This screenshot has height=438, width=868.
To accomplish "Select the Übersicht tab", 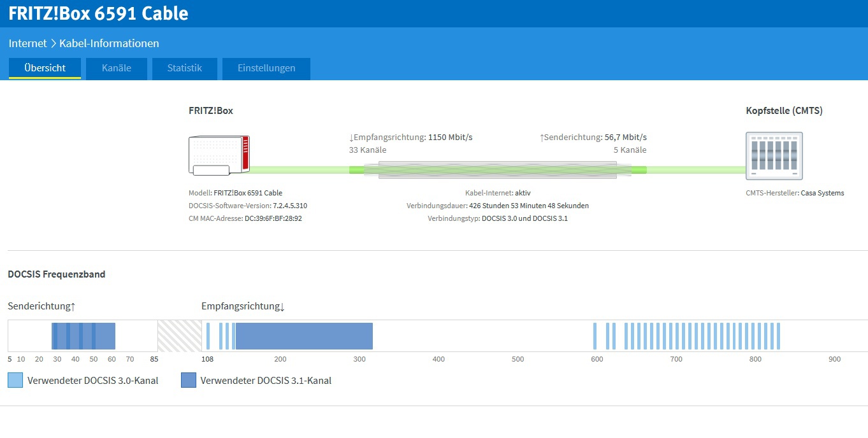I will (45, 68).
